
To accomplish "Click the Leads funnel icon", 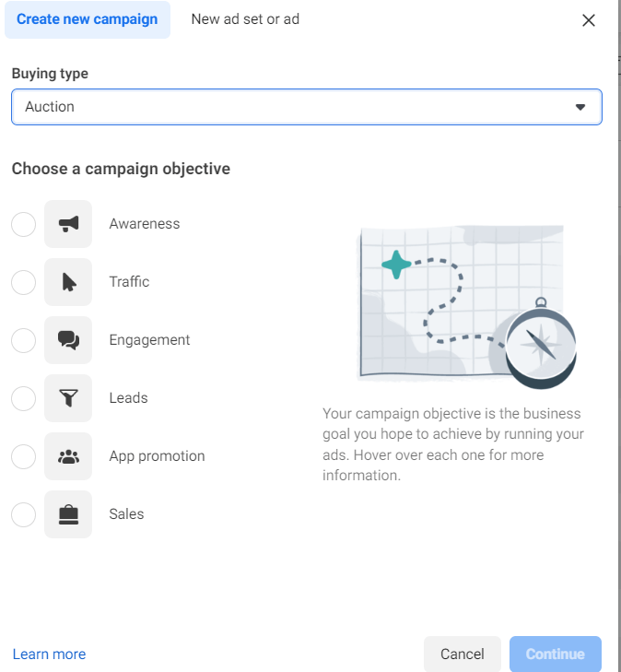I will 68,398.
